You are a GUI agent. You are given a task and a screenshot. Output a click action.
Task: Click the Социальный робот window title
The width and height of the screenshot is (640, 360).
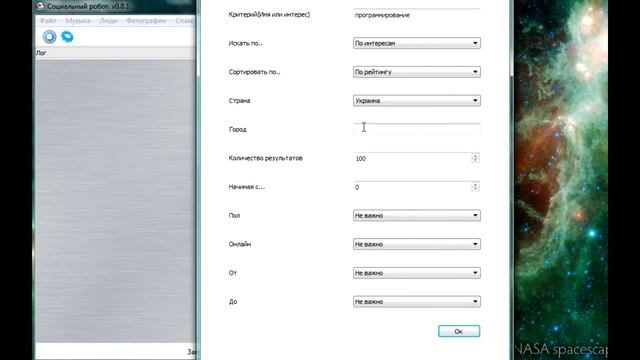pyautogui.click(x=88, y=6)
